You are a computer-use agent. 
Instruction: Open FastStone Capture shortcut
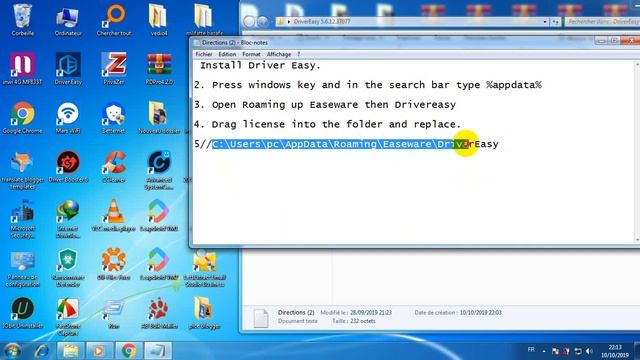[x=68, y=317]
